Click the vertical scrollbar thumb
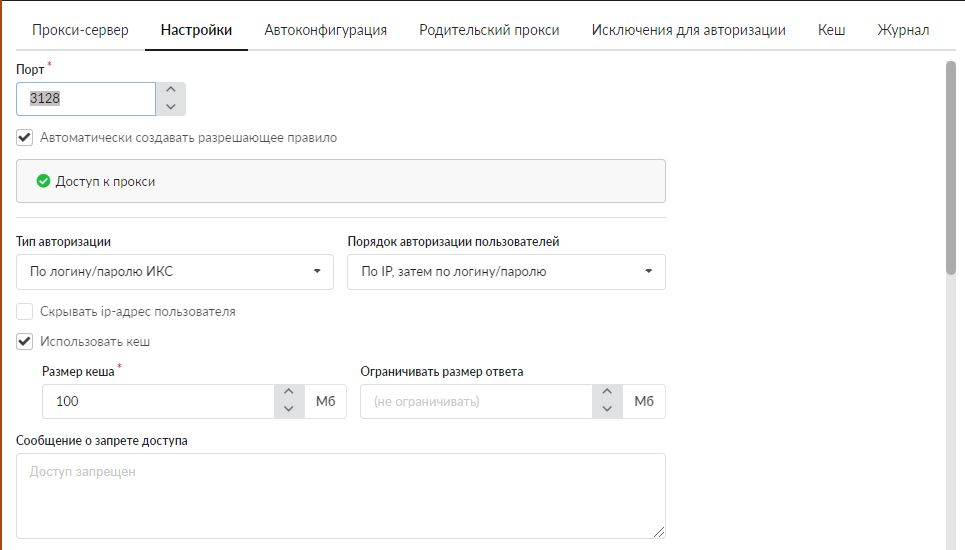Viewport: 965px width, 550px height. pos(950,165)
